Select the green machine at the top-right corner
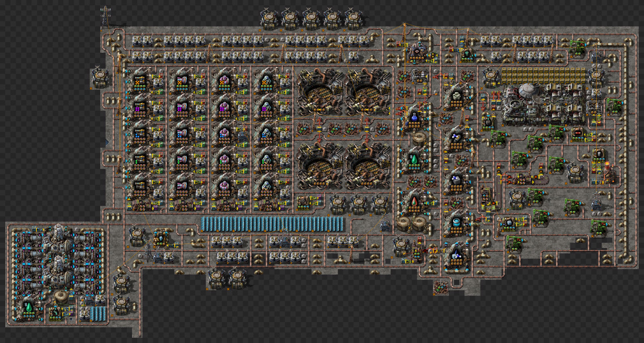Screen dimensions: 644x343 pos(577,48)
